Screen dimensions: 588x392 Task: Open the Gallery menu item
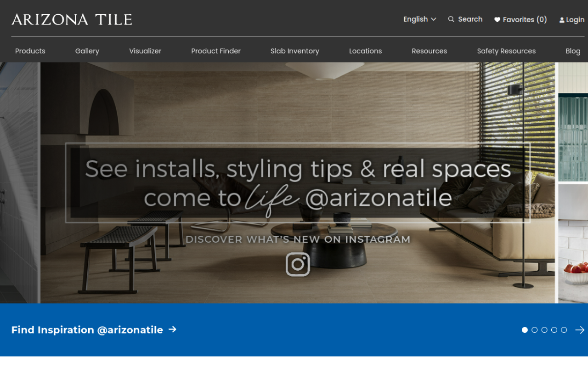pyautogui.click(x=87, y=51)
